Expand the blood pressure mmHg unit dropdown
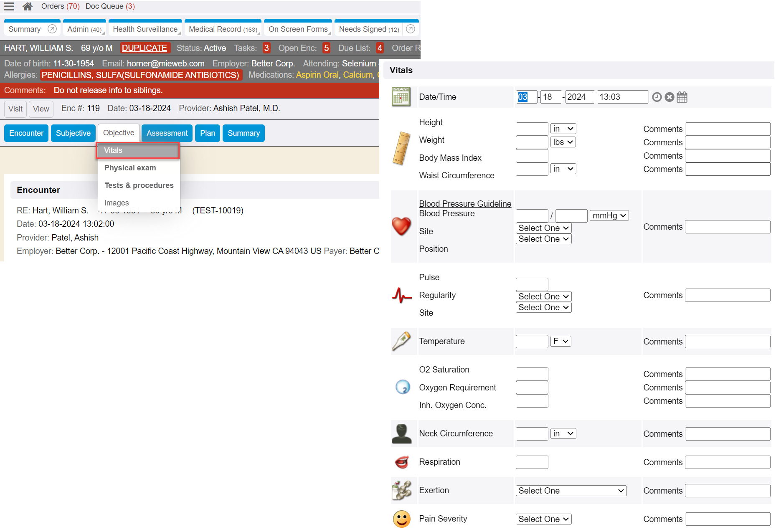 (x=609, y=216)
